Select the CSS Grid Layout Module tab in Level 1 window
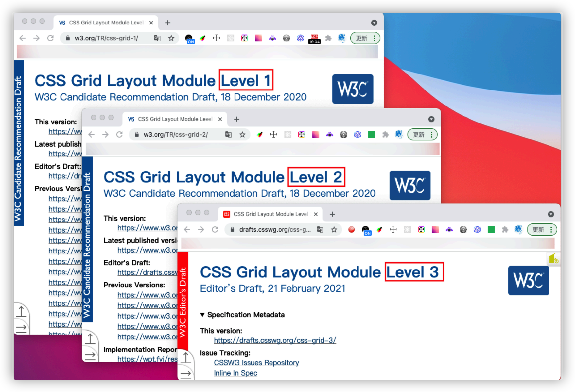 [x=106, y=23]
